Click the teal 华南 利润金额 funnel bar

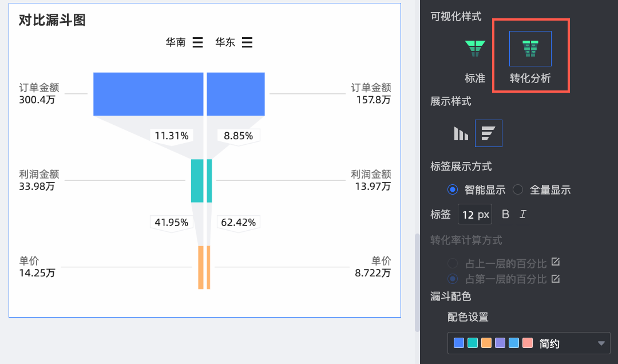(x=197, y=181)
